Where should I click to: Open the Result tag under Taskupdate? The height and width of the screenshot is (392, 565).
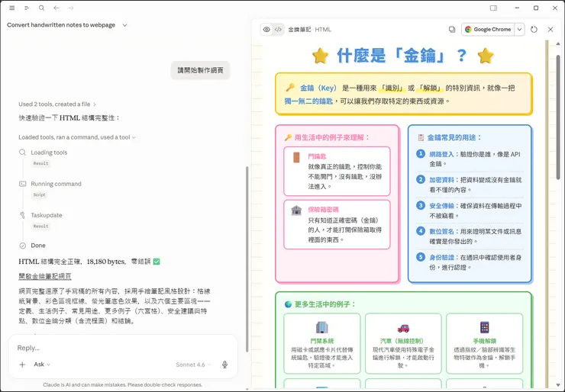[40, 226]
